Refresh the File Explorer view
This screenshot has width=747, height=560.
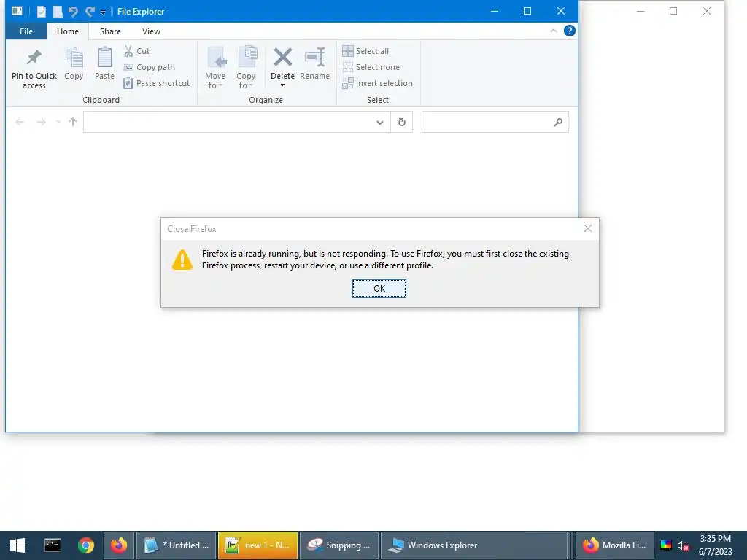pos(402,122)
